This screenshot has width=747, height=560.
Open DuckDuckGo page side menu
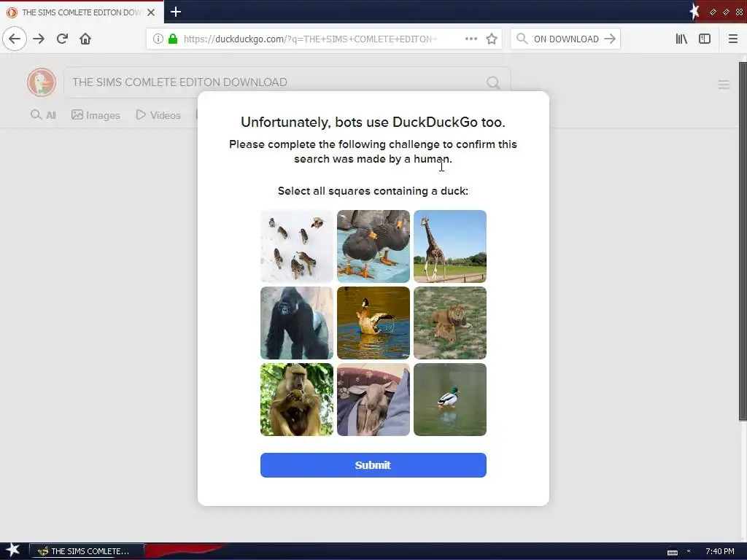724,85
